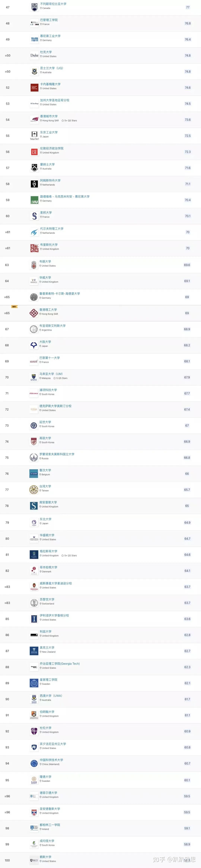Image resolution: width=201 pixels, height=868 pixels.
Task: Click the UBC university crest logo
Action: click(x=34, y=7)
